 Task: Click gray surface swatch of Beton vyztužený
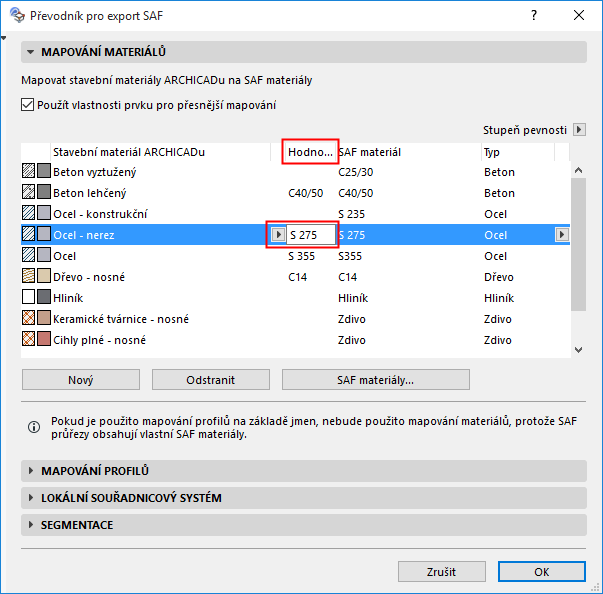44,171
